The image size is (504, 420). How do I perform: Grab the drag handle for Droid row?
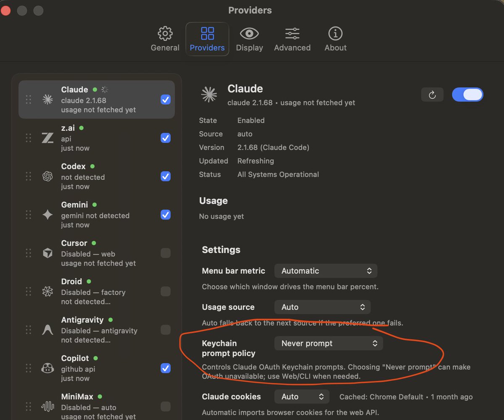point(28,291)
